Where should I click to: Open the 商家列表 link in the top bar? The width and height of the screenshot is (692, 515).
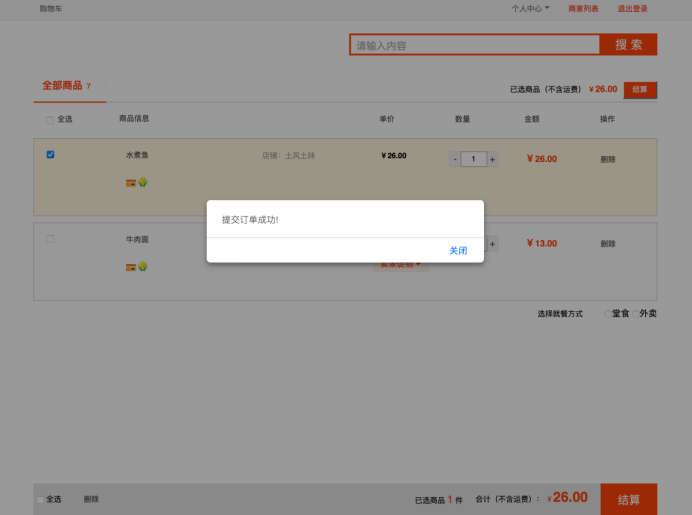tap(583, 9)
